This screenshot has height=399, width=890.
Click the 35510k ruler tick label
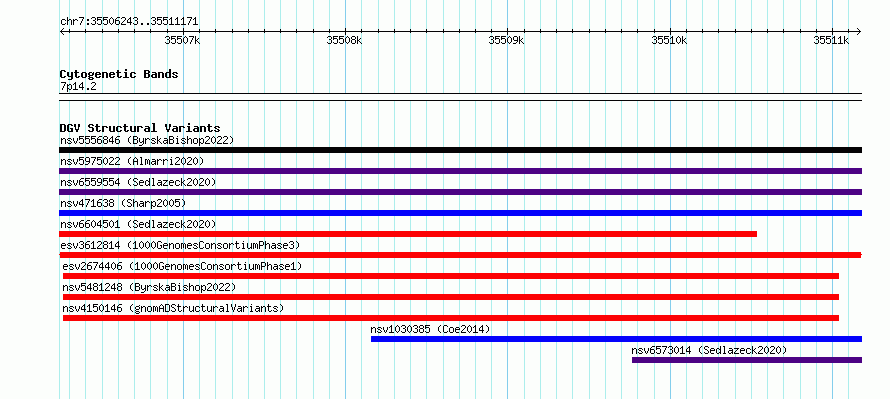click(669, 40)
